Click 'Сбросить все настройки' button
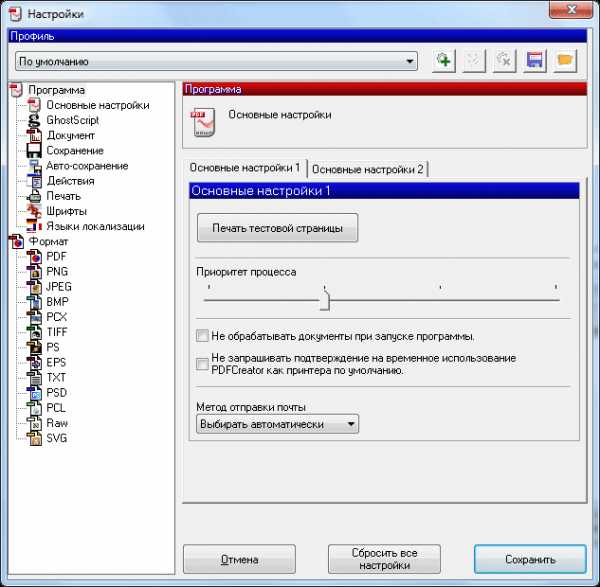Viewport: 600px width, 587px height. coord(384,559)
